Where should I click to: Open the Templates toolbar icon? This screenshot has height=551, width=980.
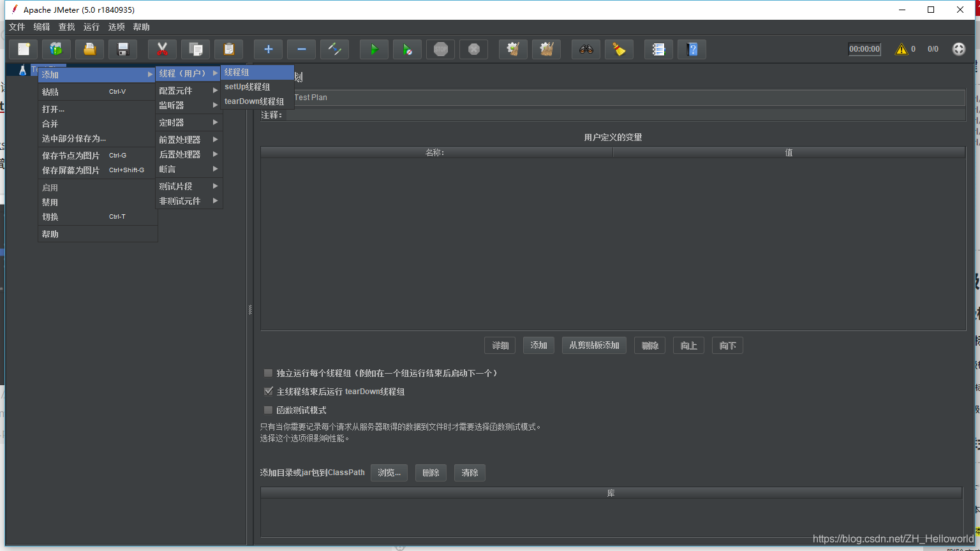(x=57, y=49)
